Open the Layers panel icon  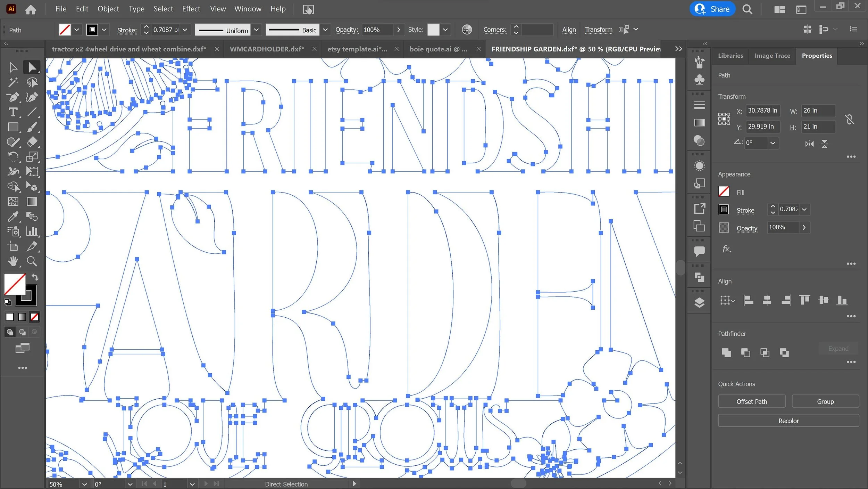point(699,303)
